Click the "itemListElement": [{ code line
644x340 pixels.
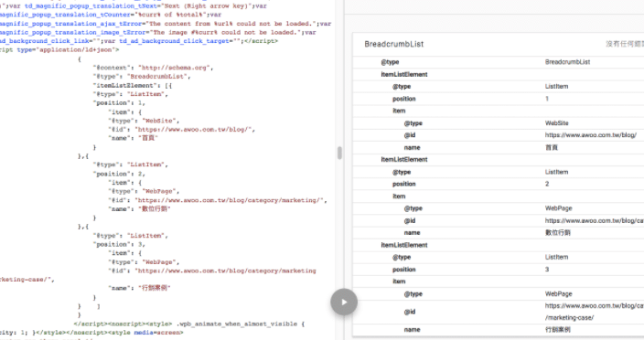coord(133,85)
